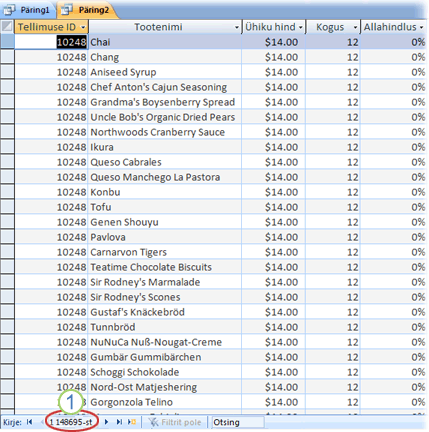Click the Tunnbröd product cell
The width and height of the screenshot is (429, 432).
[x=165, y=327]
